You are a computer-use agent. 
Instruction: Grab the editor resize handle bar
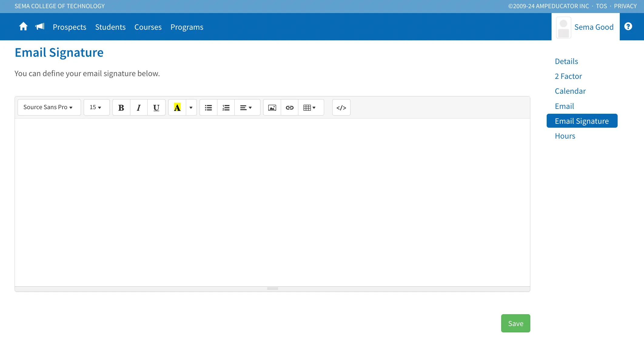tap(272, 289)
